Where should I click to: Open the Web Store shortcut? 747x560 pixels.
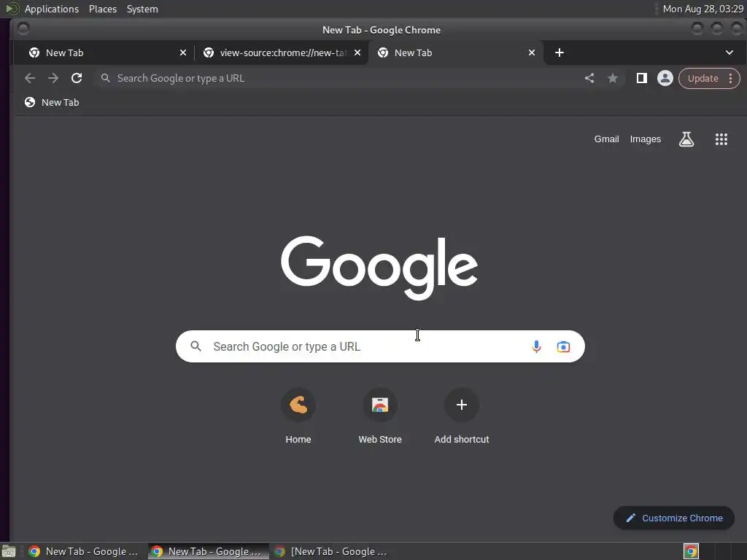(379, 416)
